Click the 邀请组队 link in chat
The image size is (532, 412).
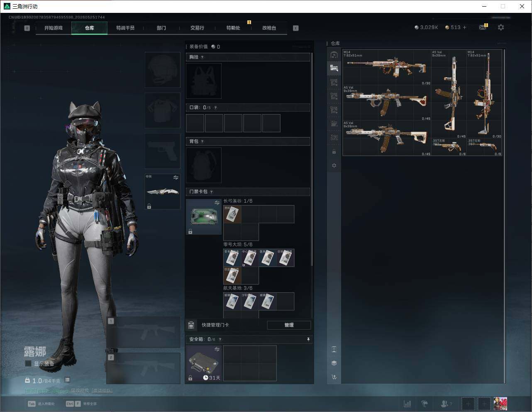pyautogui.click(x=102, y=391)
